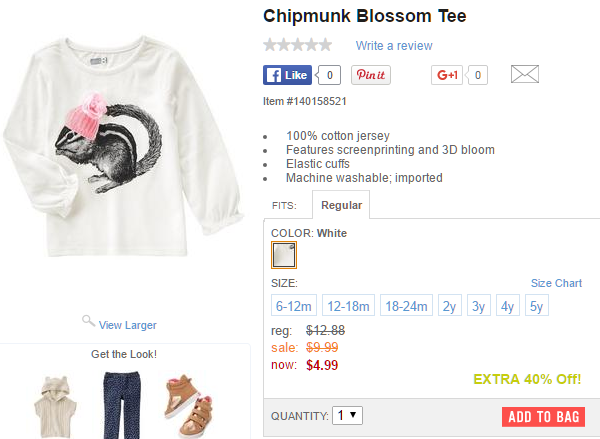600x439 pixels.
Task: Click the magnifier icon beside View Larger
Action: 88,321
